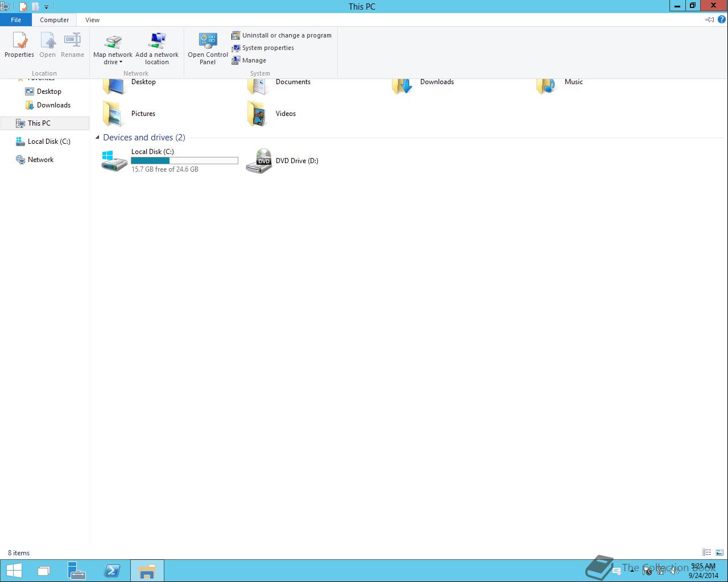Select Network in the navigation pane
This screenshot has height=582, width=728.
[x=35, y=160]
